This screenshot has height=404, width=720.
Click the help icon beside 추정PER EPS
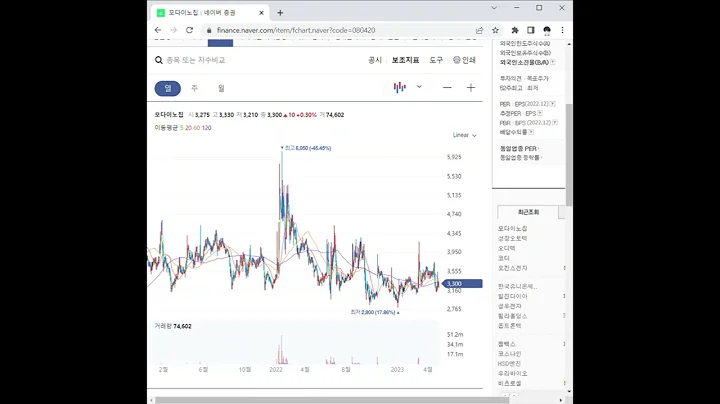click(x=540, y=113)
